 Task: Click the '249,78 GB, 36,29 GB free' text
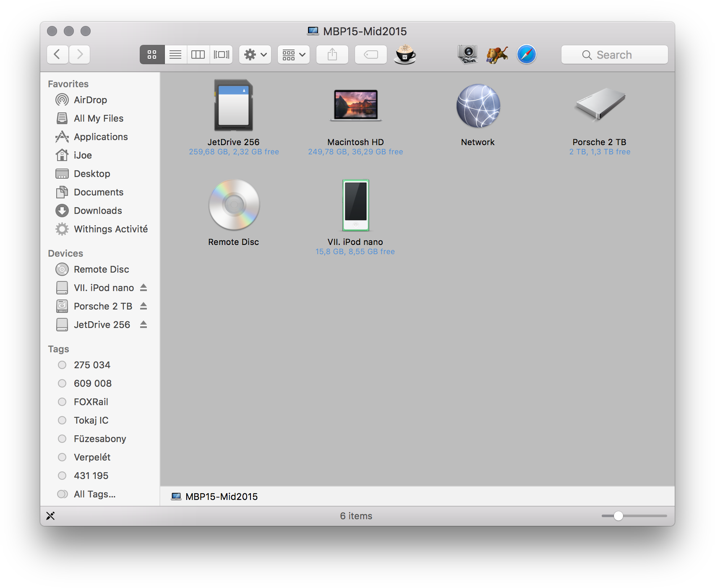click(355, 152)
